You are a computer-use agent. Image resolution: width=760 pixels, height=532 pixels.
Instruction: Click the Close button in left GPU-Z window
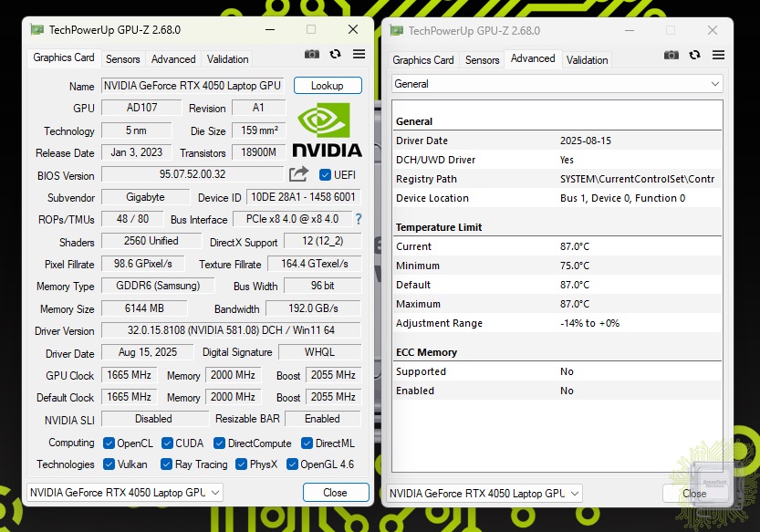tap(336, 493)
